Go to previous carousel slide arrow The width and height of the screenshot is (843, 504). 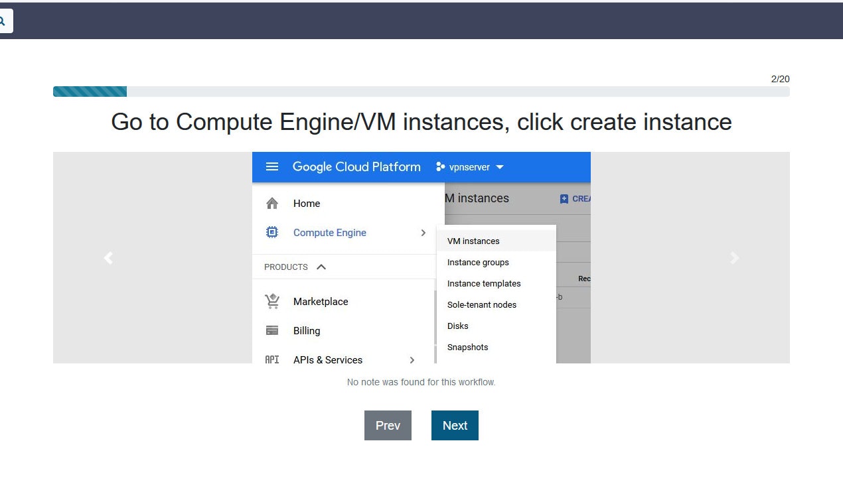(x=108, y=258)
